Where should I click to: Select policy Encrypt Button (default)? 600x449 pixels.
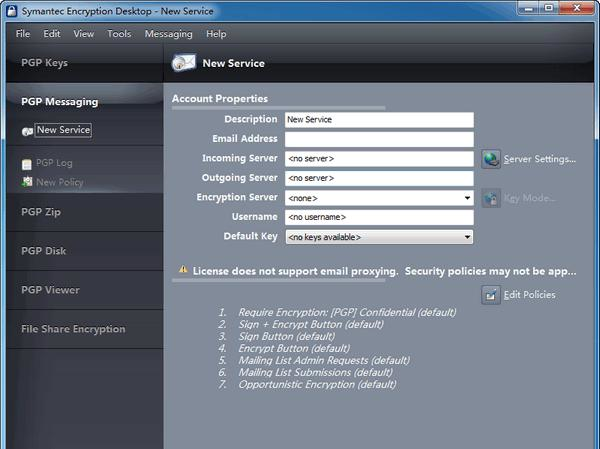tap(294, 348)
